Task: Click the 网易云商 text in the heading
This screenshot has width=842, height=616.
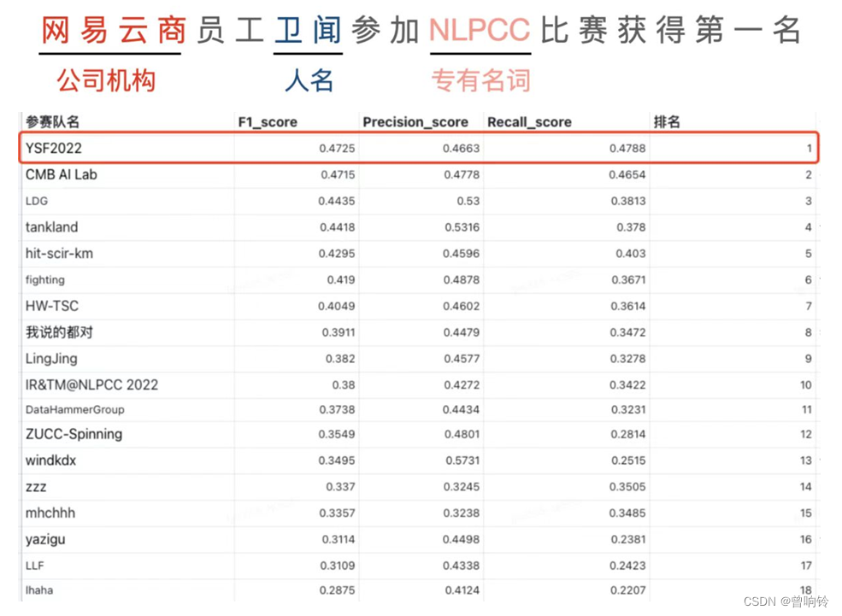Action: [x=114, y=30]
